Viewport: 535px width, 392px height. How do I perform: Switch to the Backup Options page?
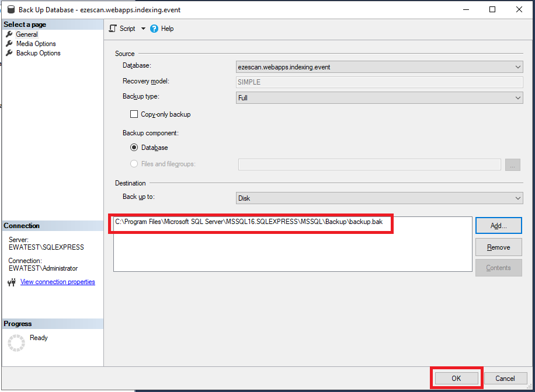[38, 53]
